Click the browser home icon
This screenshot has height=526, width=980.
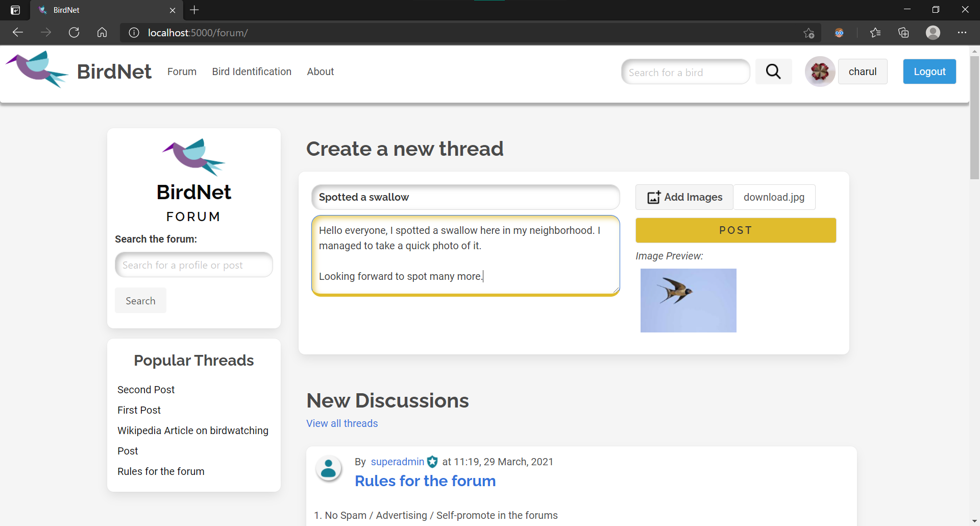(102, 32)
